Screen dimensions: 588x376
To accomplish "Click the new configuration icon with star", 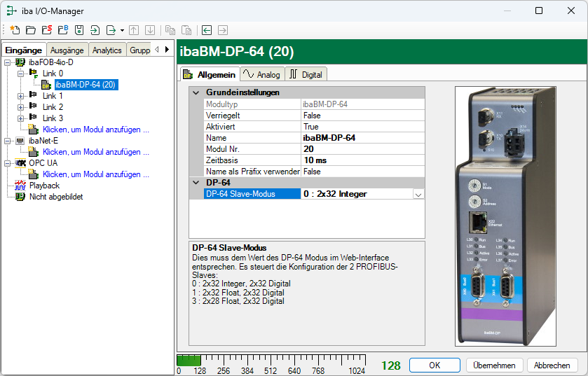I will pyautogui.click(x=15, y=30).
